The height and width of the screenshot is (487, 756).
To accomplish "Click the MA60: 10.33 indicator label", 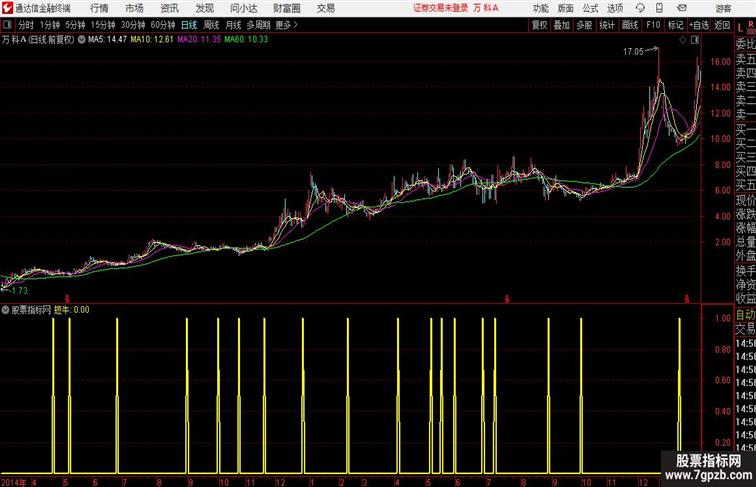I will pos(246,40).
